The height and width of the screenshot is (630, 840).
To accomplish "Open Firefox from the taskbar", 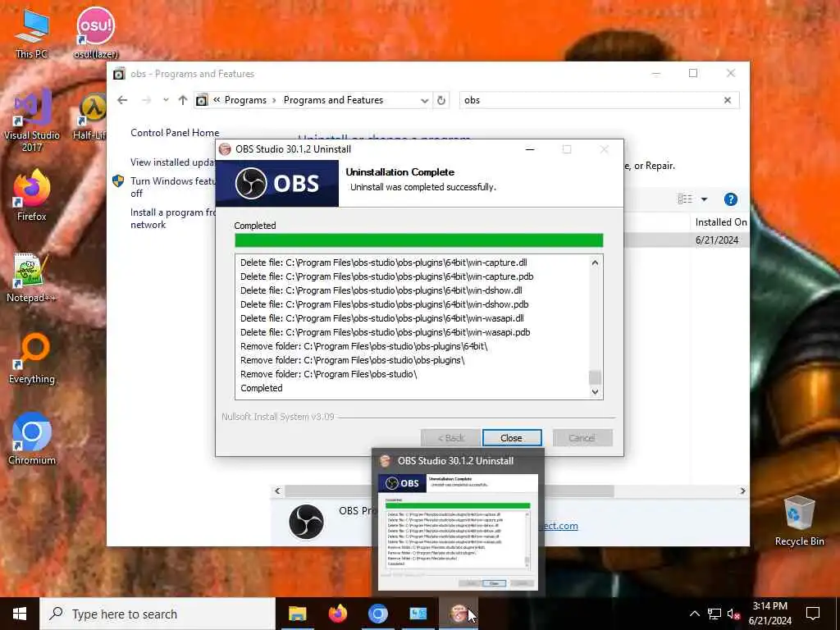I will 337,614.
